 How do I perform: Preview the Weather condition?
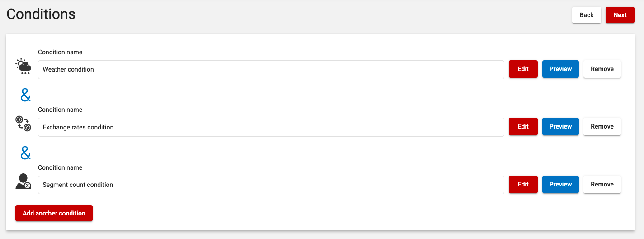tap(560, 69)
